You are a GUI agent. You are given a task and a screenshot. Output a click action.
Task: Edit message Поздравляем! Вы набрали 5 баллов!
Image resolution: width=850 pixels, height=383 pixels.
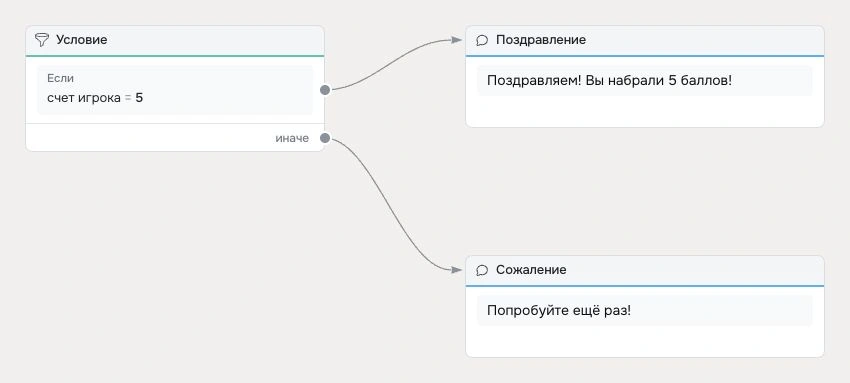coord(645,81)
